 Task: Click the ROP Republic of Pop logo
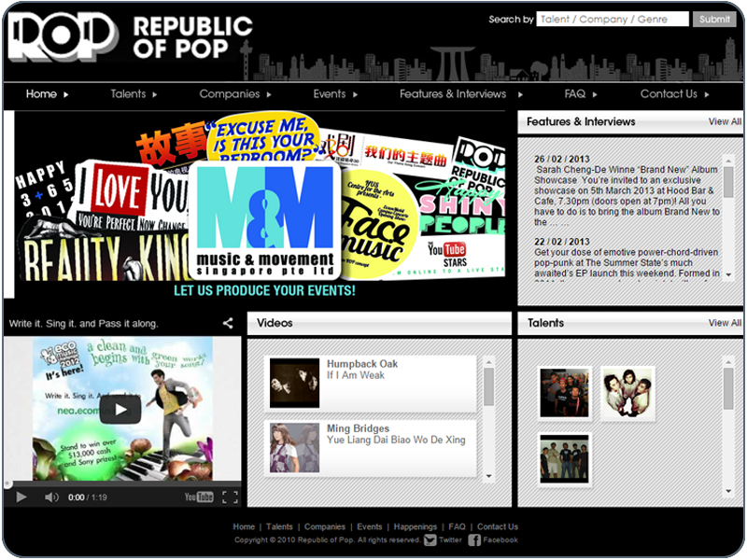tap(130, 37)
